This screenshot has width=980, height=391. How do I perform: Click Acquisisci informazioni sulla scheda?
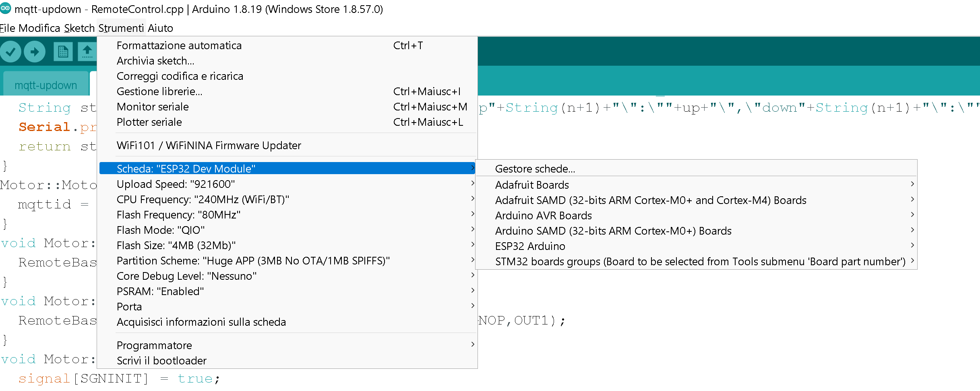tap(287, 322)
